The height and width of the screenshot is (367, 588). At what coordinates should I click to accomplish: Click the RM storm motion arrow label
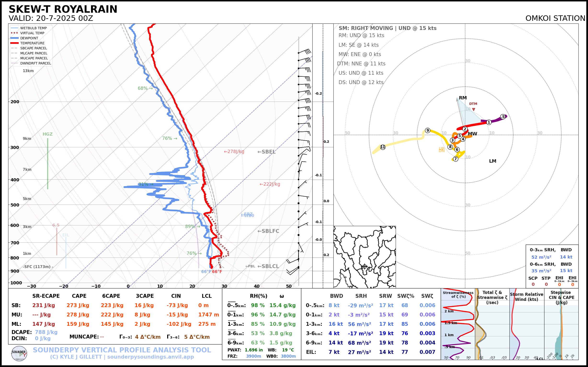pyautogui.click(x=462, y=98)
